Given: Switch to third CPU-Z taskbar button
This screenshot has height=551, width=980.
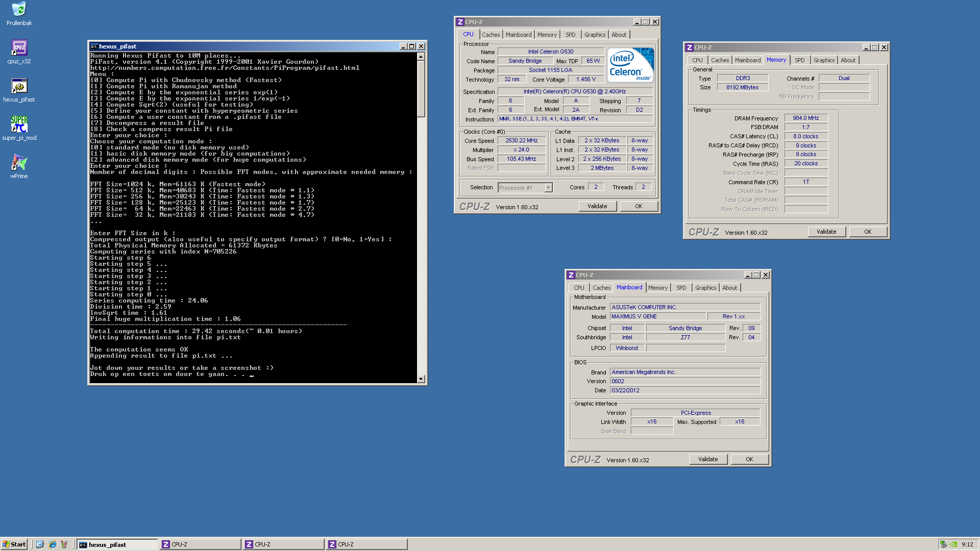Looking at the screenshot, I should point(366,544).
